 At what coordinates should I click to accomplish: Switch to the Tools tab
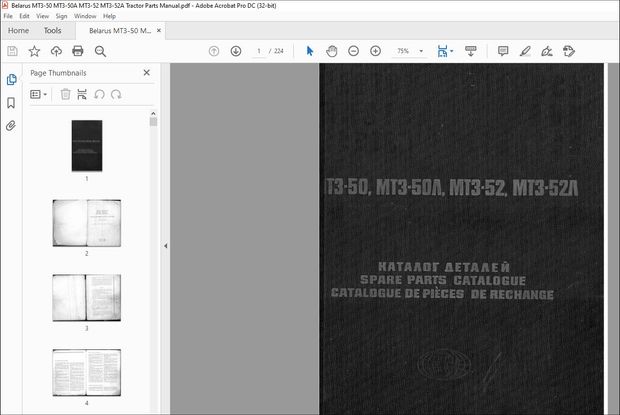52,31
